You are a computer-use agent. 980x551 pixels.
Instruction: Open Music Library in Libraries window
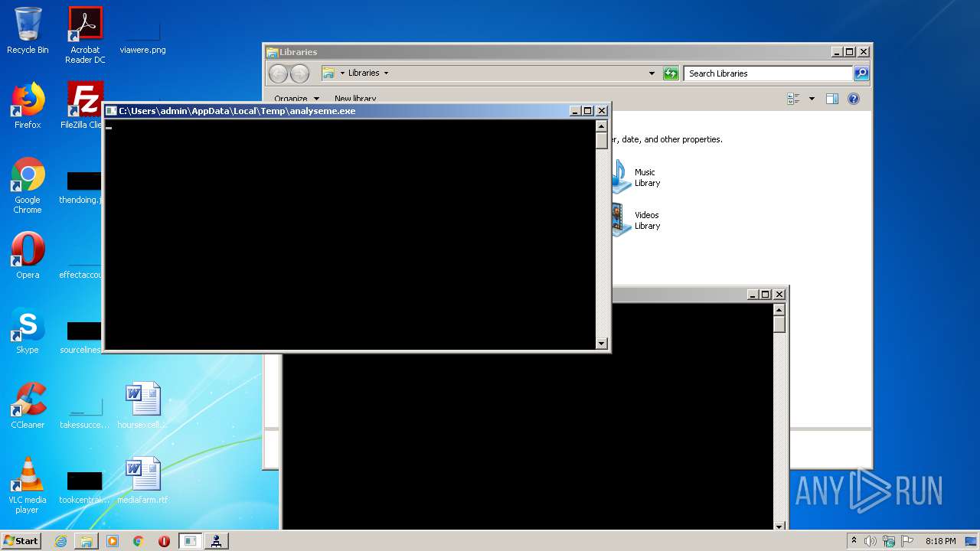click(637, 178)
